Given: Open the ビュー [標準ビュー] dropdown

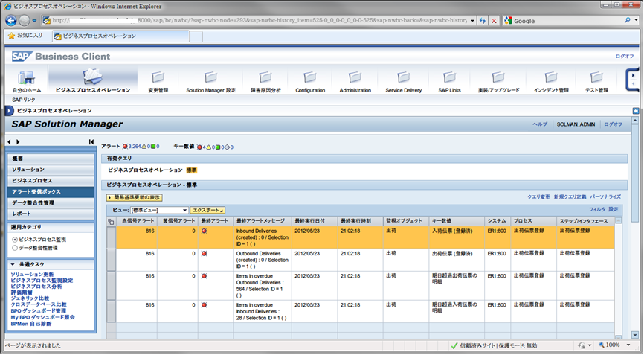Looking at the screenshot, I should coord(159,210).
